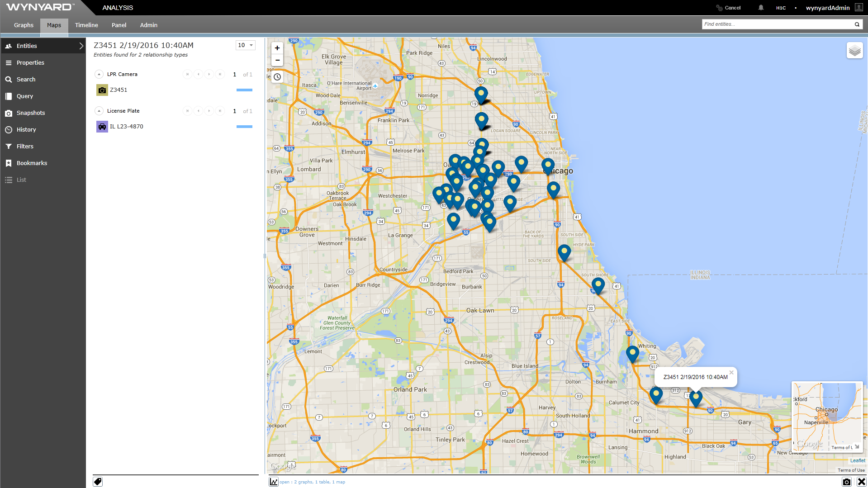Viewport: 868px width, 488px height.
Task: Close the Z3451 map popup
Action: [731, 373]
